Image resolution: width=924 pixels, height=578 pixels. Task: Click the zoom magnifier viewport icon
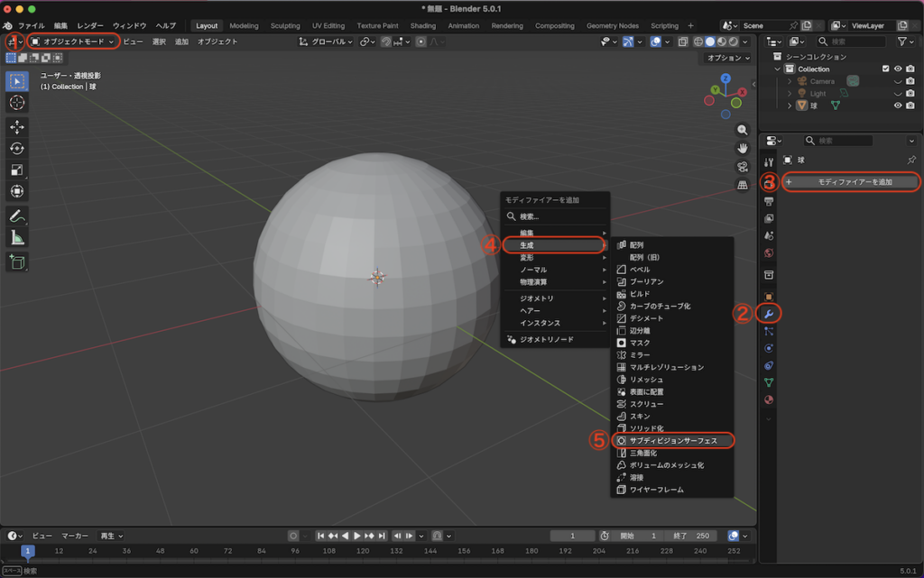tap(743, 130)
